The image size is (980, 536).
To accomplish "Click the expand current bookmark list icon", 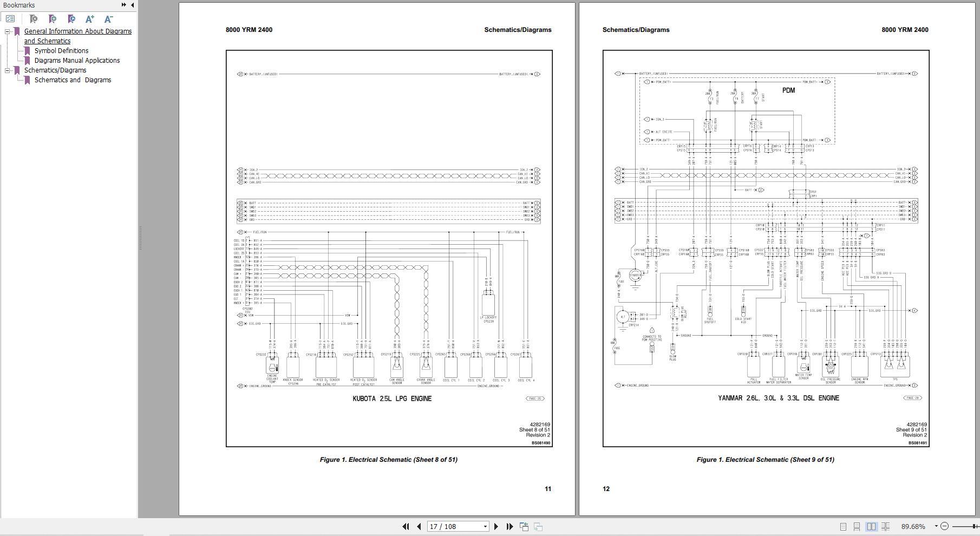I will [x=10, y=19].
